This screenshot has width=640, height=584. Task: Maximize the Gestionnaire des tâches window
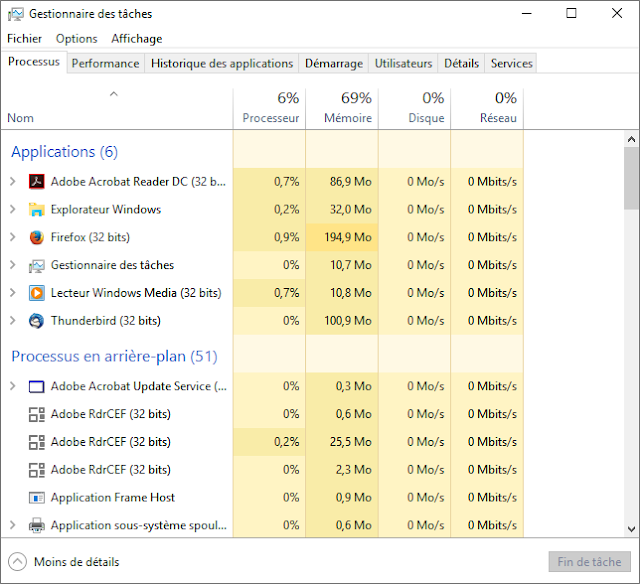click(571, 13)
